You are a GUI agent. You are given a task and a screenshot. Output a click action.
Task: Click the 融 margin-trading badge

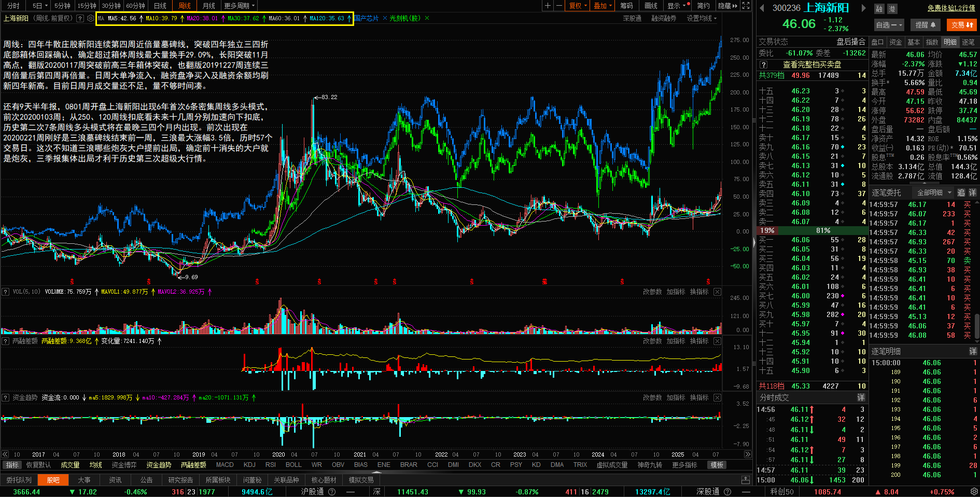879,9
